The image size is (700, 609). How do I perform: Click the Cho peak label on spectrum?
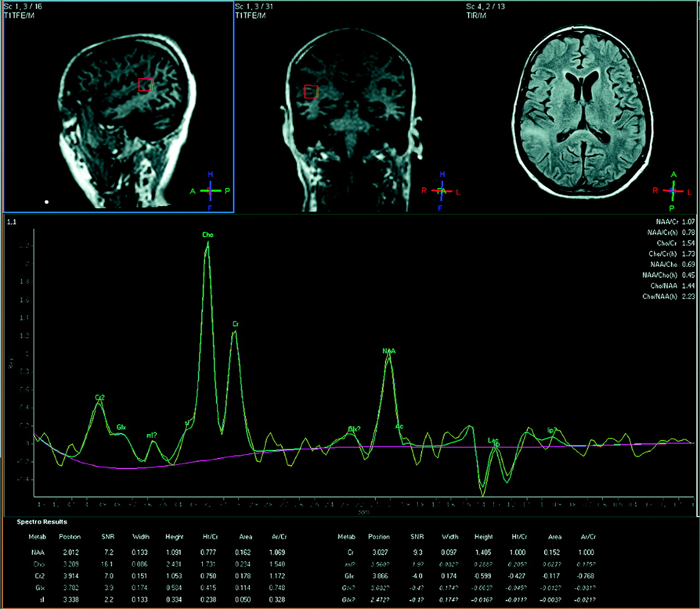tap(208, 235)
